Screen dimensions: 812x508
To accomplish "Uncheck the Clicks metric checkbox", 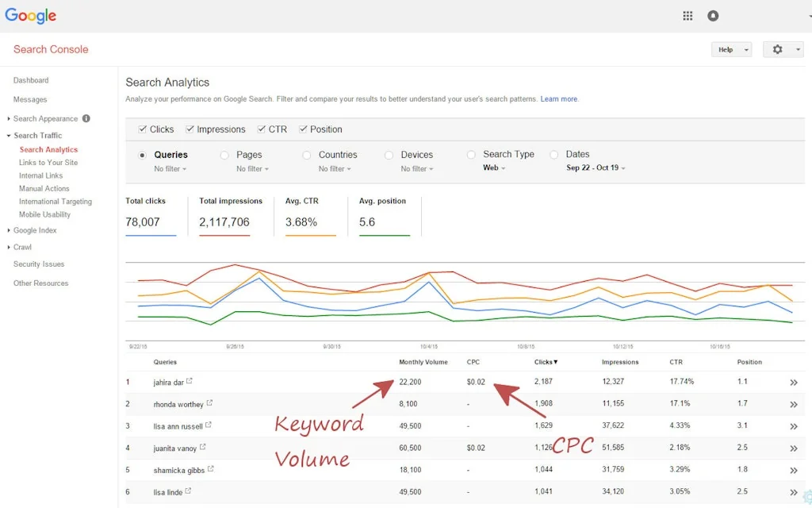I will tap(143, 129).
